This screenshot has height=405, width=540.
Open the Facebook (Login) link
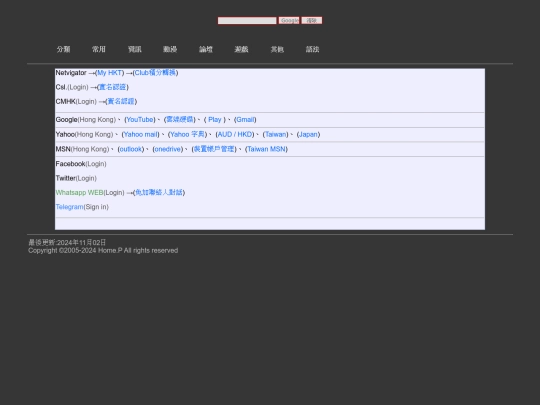[x=81, y=164]
